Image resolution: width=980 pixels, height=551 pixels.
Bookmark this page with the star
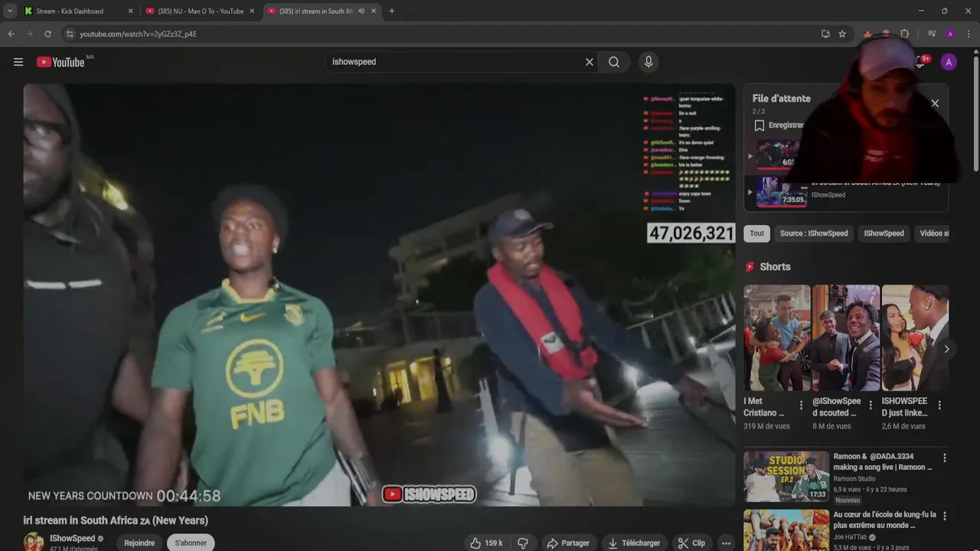coord(842,34)
